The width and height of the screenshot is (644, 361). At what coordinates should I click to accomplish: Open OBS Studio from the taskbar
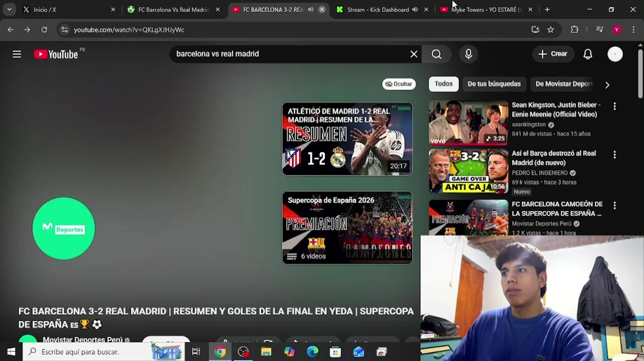243,352
